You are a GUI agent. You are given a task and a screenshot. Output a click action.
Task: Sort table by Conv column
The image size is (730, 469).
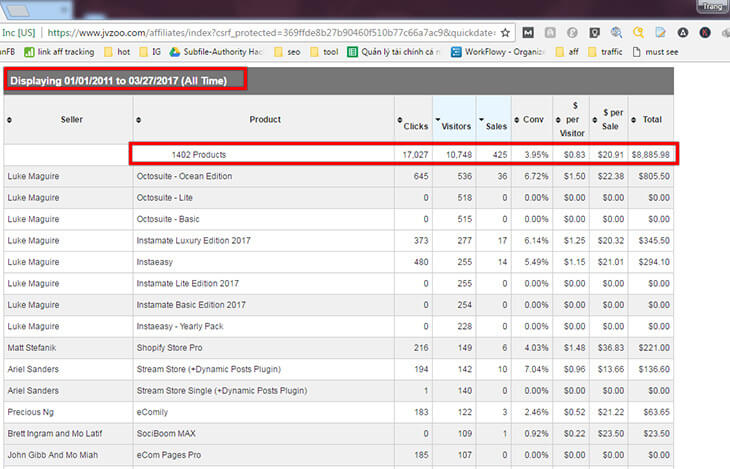tap(532, 120)
